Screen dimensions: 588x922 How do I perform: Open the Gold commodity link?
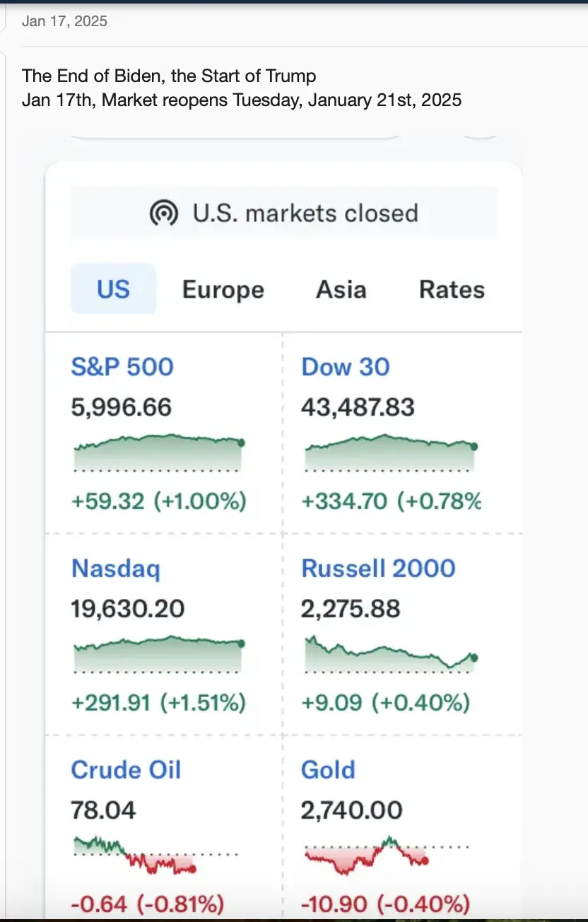point(328,770)
